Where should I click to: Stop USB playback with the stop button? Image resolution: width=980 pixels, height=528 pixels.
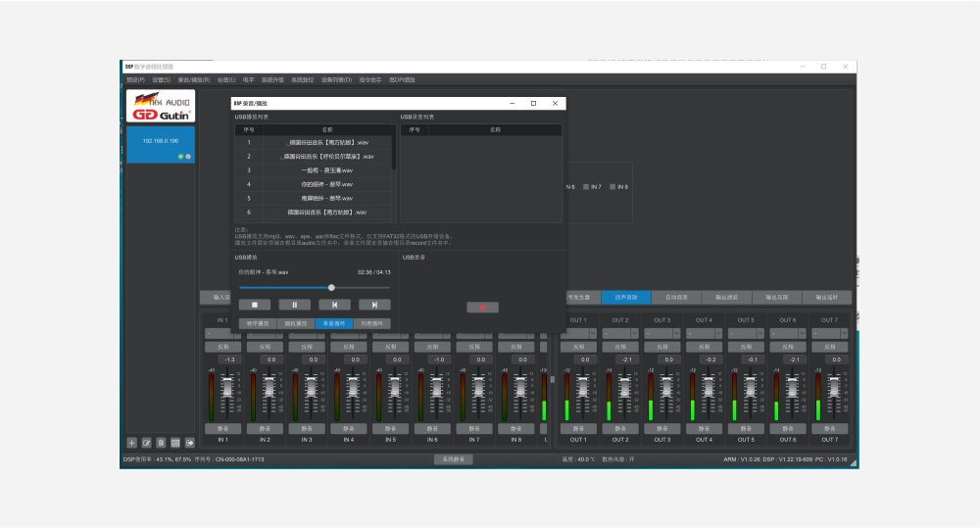(255, 305)
